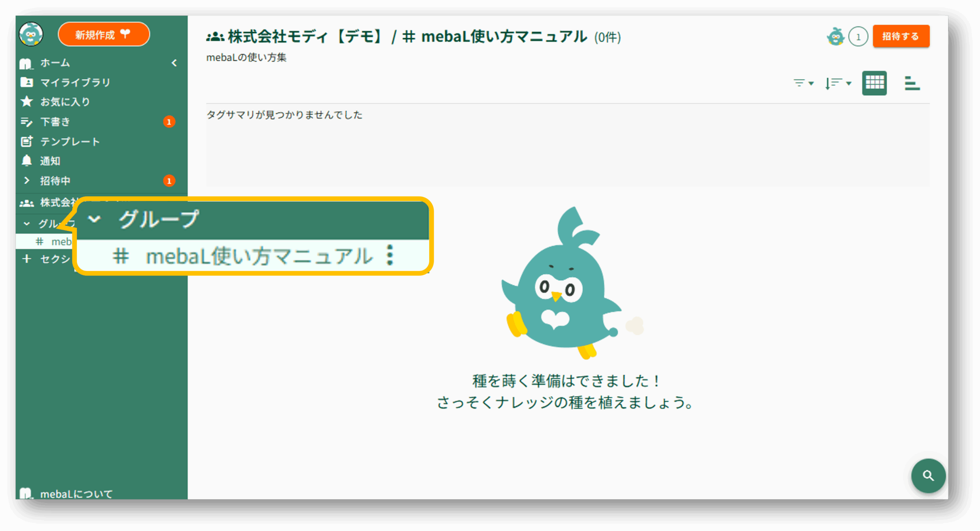Open マイライブラリ in the sidebar
The width and height of the screenshot is (980, 531).
pyautogui.click(x=75, y=82)
